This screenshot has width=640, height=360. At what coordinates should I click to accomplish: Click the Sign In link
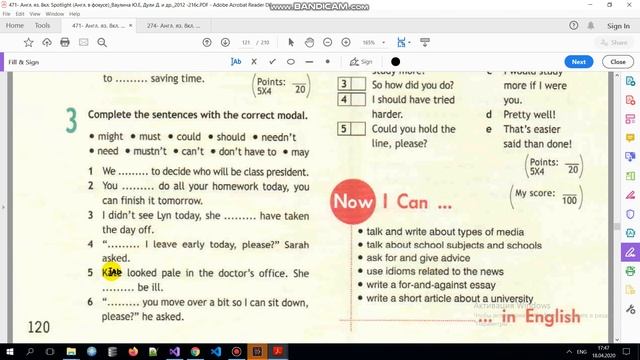coord(618,26)
